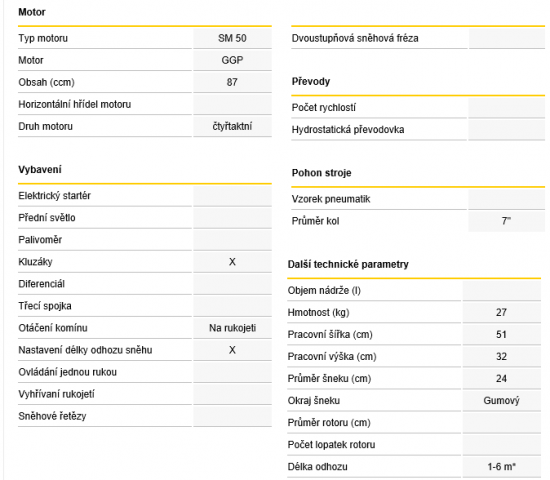Screen dimensions: 550x480
Task: Click the Dvoustupňová sněhová fréza label
Action: [x=355, y=38]
